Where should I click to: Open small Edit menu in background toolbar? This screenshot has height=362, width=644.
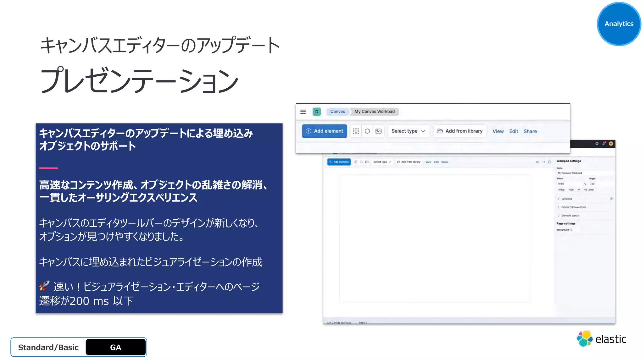tap(436, 162)
